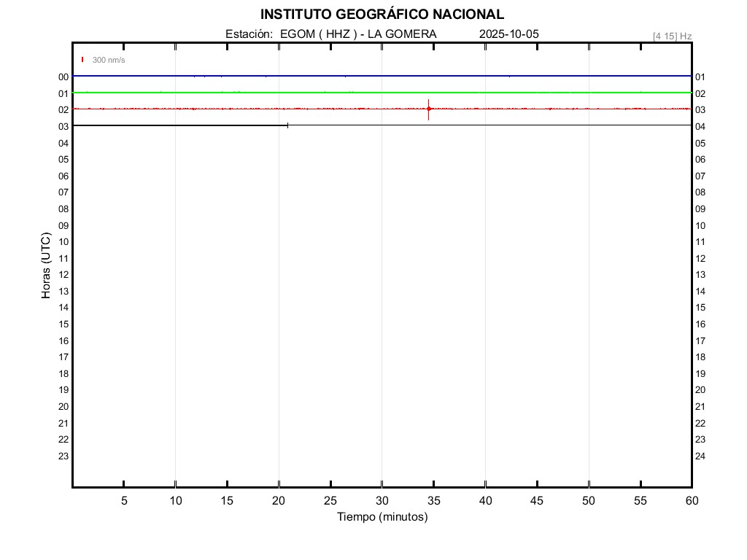
Task: Click hour label 01 on the right axis
Action: [700, 77]
